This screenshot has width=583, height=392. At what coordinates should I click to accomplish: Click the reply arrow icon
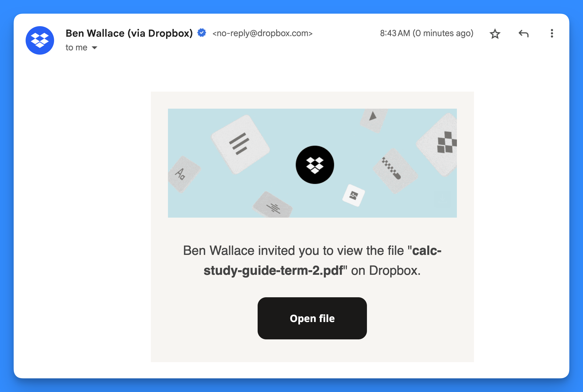pos(524,34)
